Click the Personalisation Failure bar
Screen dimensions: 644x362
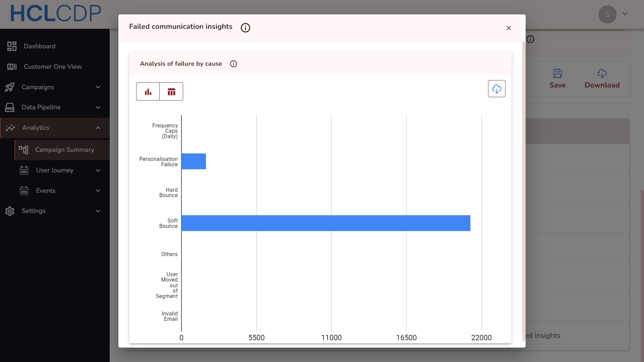point(194,162)
